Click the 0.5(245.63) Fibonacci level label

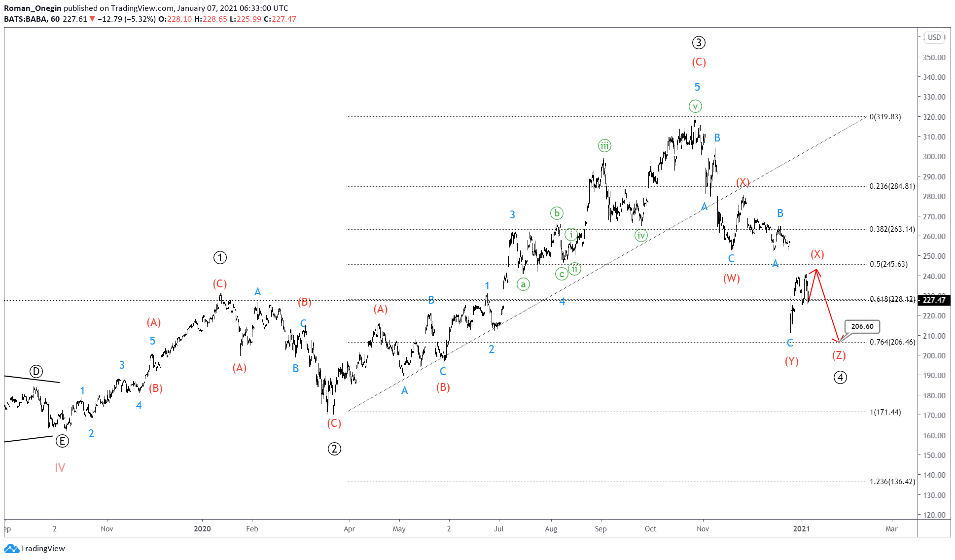point(888,264)
